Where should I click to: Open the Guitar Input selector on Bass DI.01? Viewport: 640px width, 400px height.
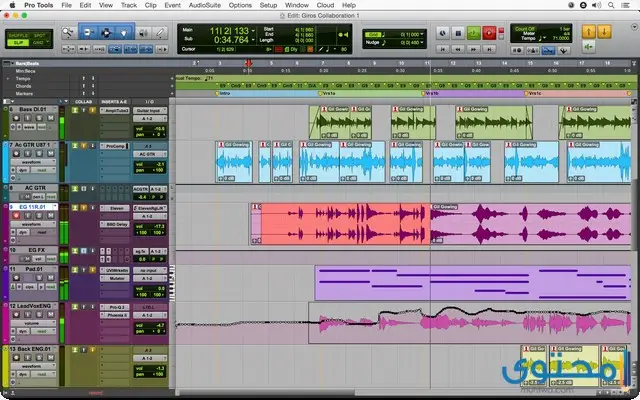click(149, 111)
